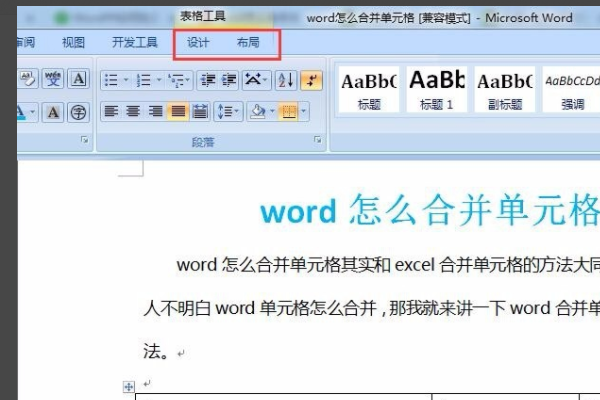Apply the 标题 1 style
This screenshot has height=400, width=600.
point(437,90)
